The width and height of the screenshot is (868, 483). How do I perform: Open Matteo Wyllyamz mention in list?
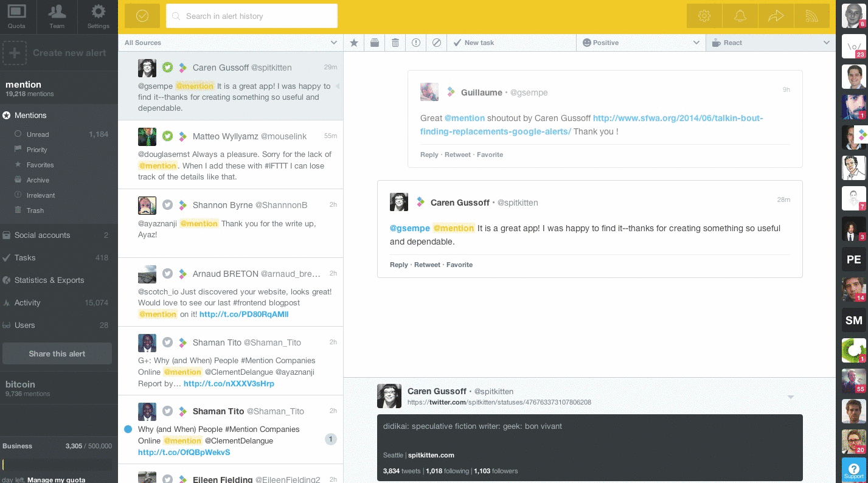[231, 155]
